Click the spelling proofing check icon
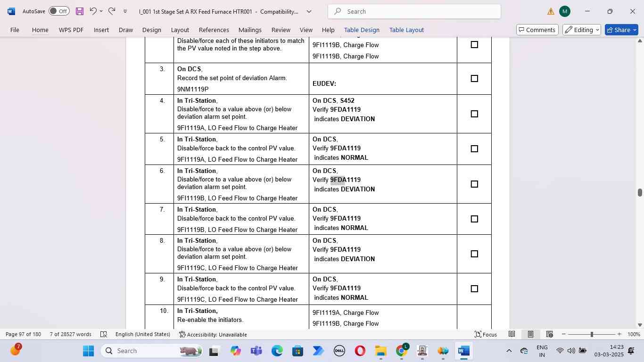This screenshot has width=644, height=362. pyautogui.click(x=104, y=334)
